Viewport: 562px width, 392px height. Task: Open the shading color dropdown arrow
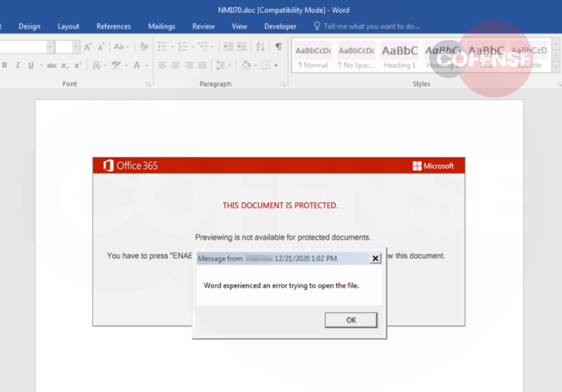[256, 65]
